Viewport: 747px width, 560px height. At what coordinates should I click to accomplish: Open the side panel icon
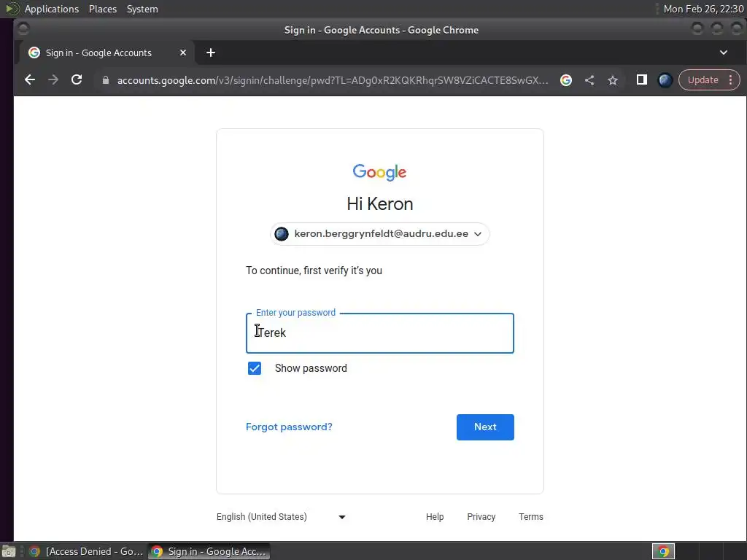coord(642,79)
